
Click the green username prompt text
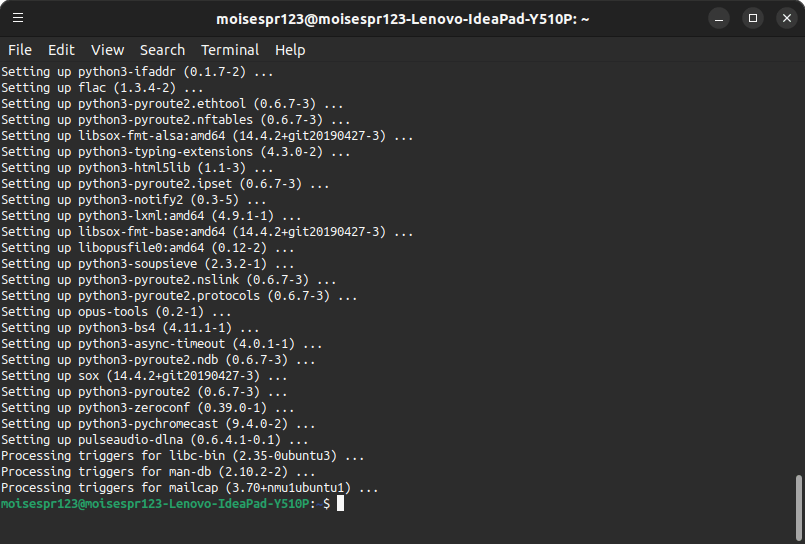(155, 504)
